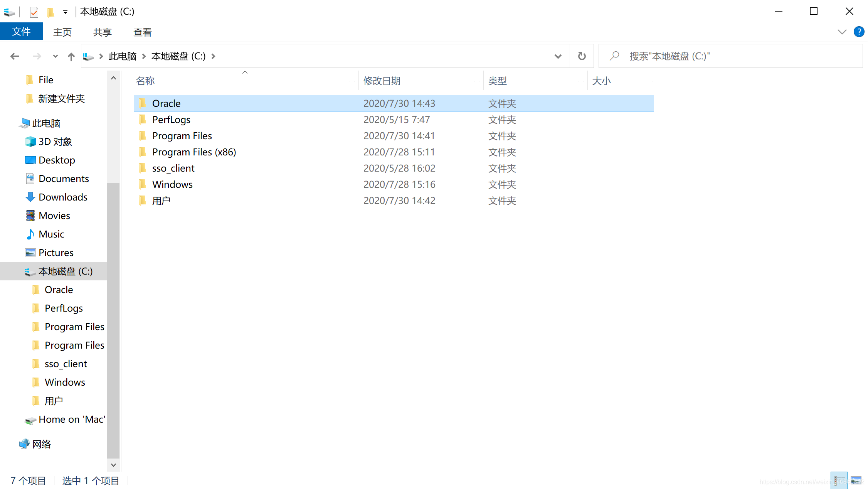The height and width of the screenshot is (489, 868).
Task: Click the New folder quick access icon
Action: tap(50, 12)
